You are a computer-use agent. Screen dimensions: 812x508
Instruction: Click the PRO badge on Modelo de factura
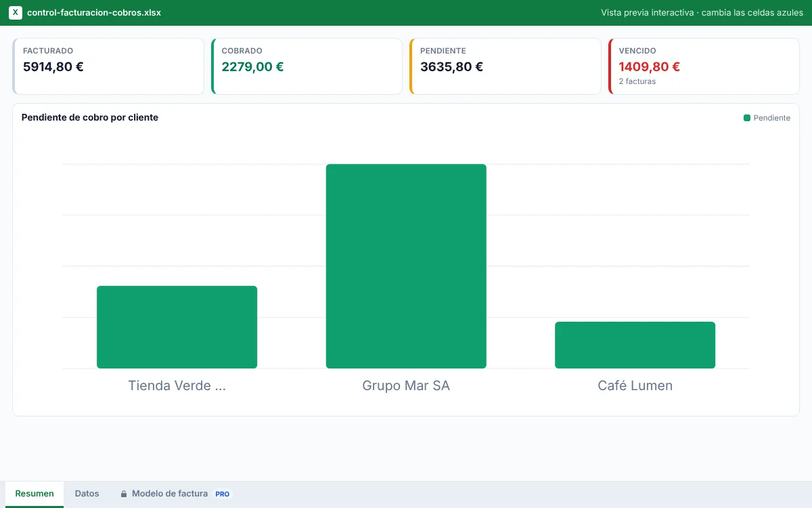(223, 494)
